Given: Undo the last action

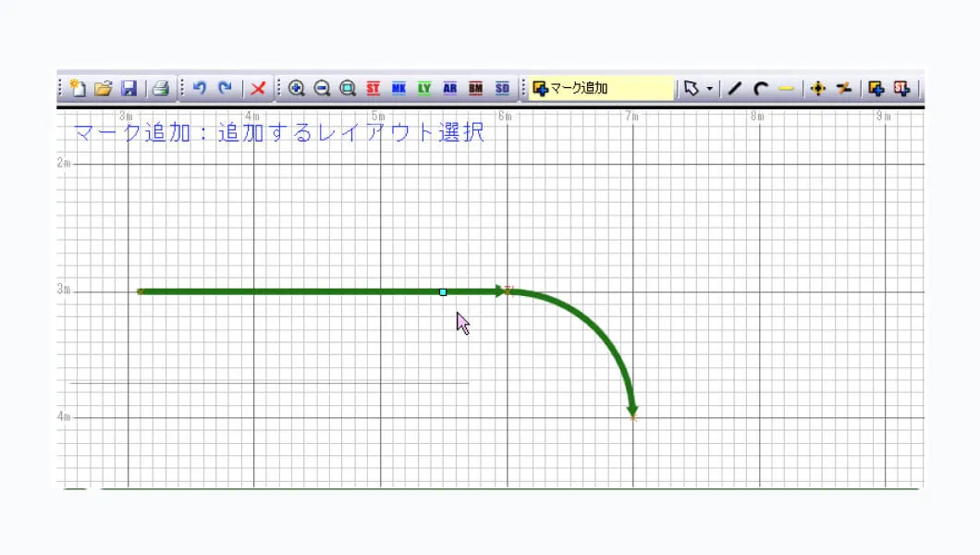Looking at the screenshot, I should point(199,89).
